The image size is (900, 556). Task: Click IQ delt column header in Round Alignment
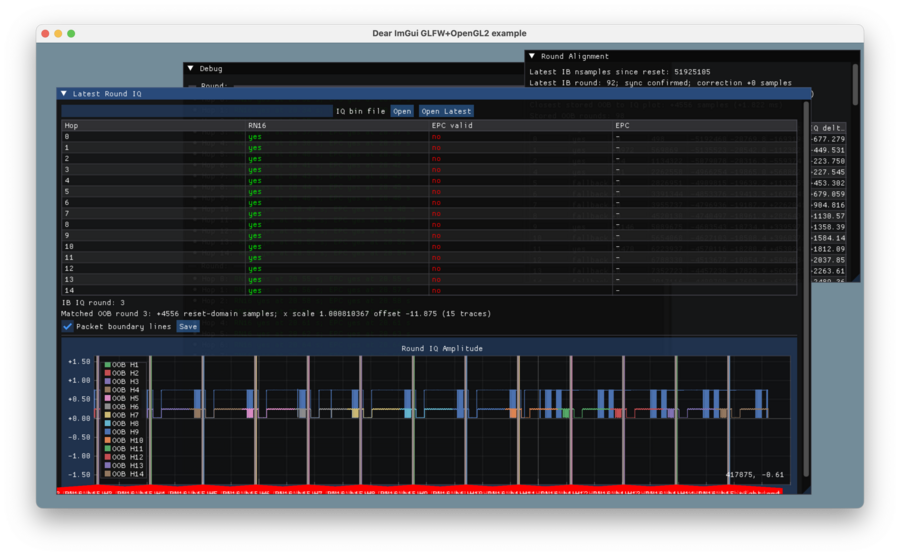pos(828,128)
